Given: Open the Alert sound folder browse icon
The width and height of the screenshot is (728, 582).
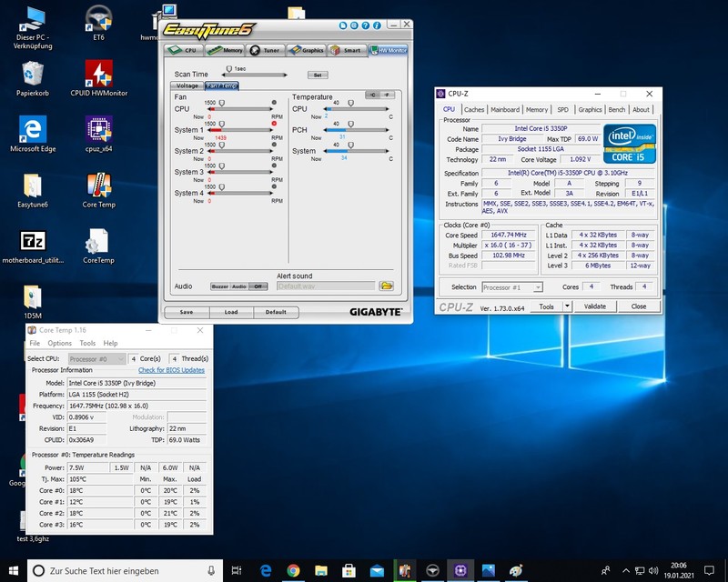Looking at the screenshot, I should 386,286.
